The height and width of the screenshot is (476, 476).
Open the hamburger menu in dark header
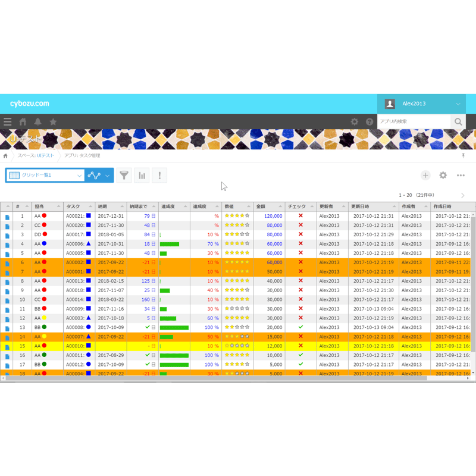(x=8, y=122)
